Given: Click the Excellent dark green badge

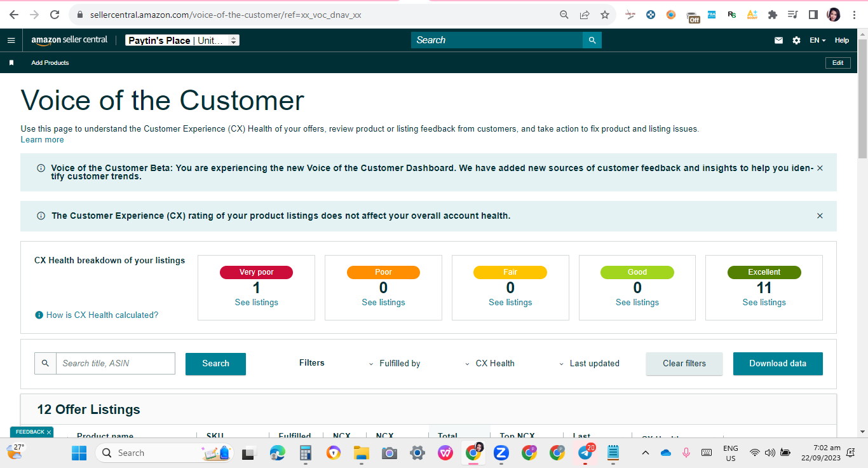Looking at the screenshot, I should click(764, 272).
